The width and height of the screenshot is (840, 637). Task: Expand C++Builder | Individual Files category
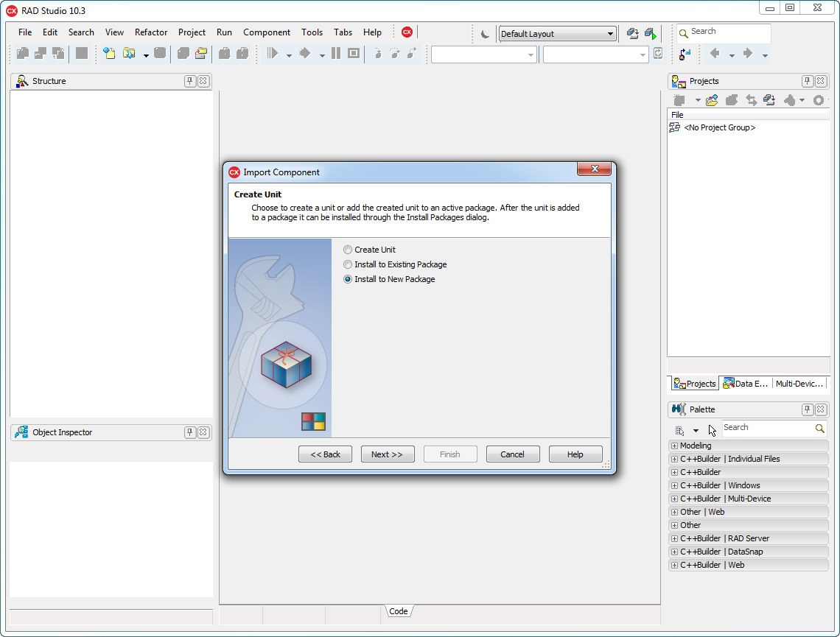[x=674, y=459]
